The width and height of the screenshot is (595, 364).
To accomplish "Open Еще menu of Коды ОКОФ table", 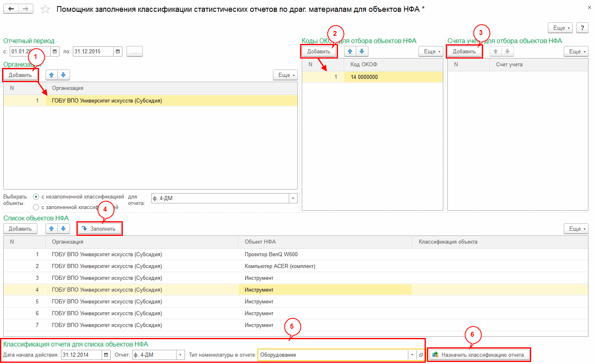I will click(431, 51).
